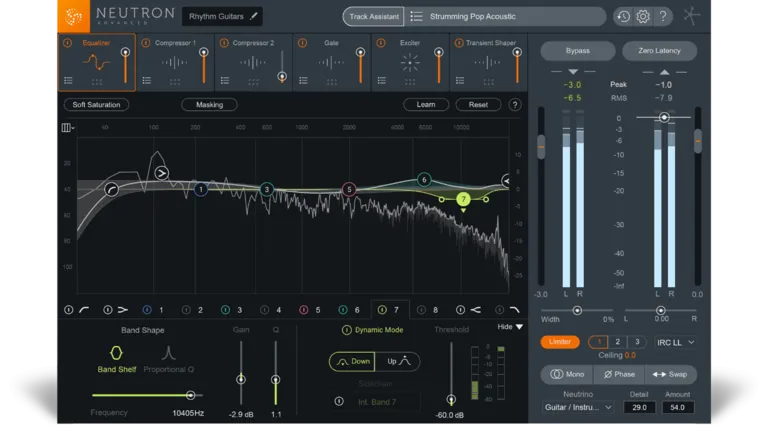Set dynamic direction to Down

coord(352,361)
